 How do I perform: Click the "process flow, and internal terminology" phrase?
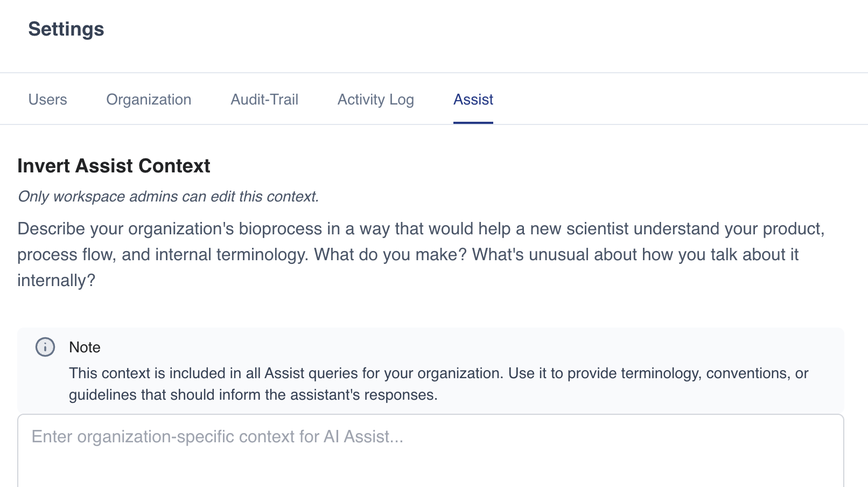point(163,254)
